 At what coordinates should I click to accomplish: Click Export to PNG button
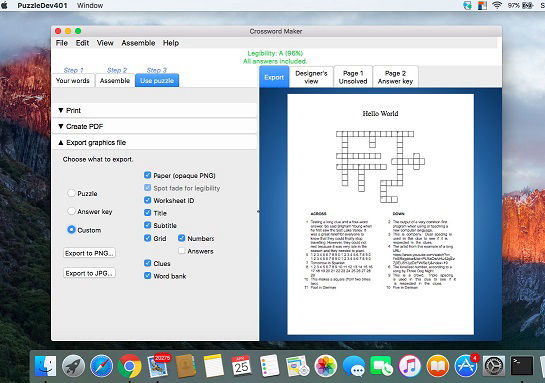89,253
